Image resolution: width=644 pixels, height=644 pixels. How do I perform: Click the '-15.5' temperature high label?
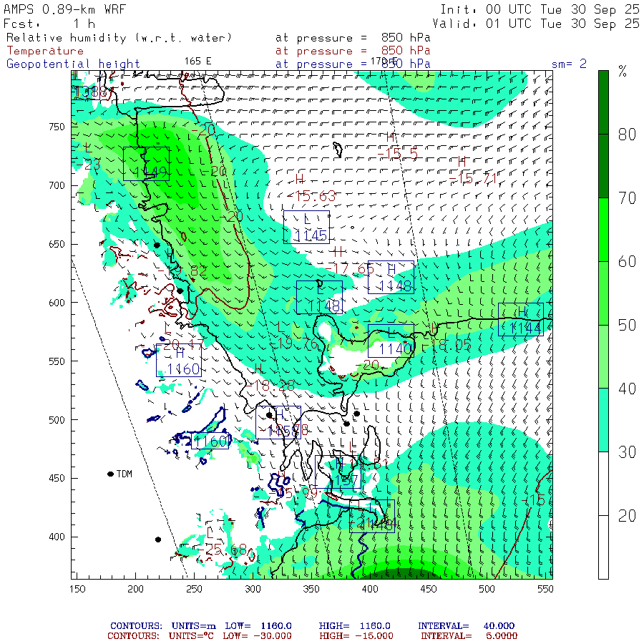397,154
